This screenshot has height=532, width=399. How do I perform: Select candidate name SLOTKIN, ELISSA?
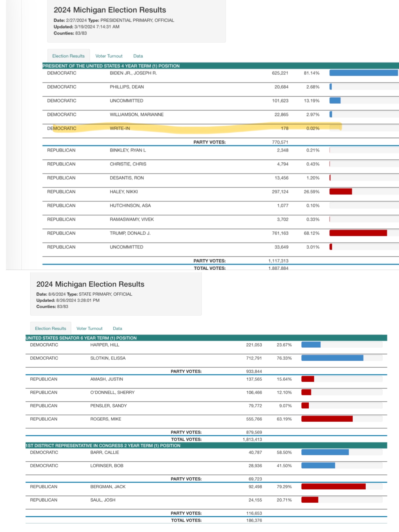[108, 358]
